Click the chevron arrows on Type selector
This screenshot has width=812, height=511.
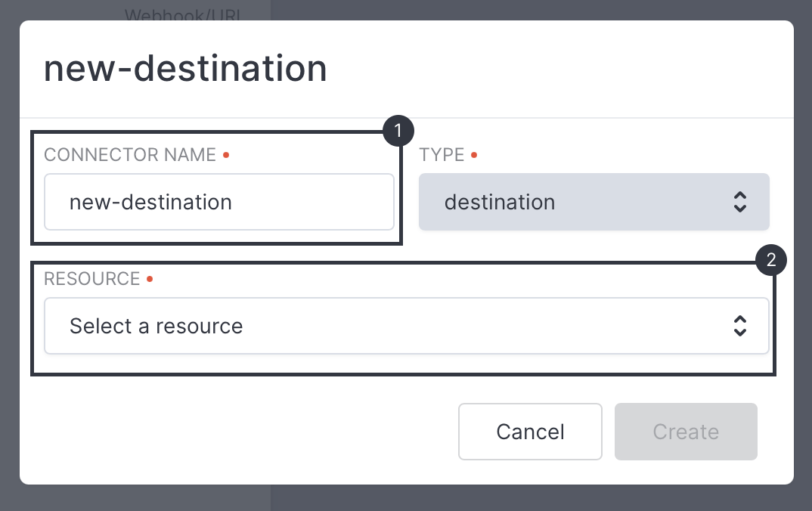pyautogui.click(x=740, y=202)
